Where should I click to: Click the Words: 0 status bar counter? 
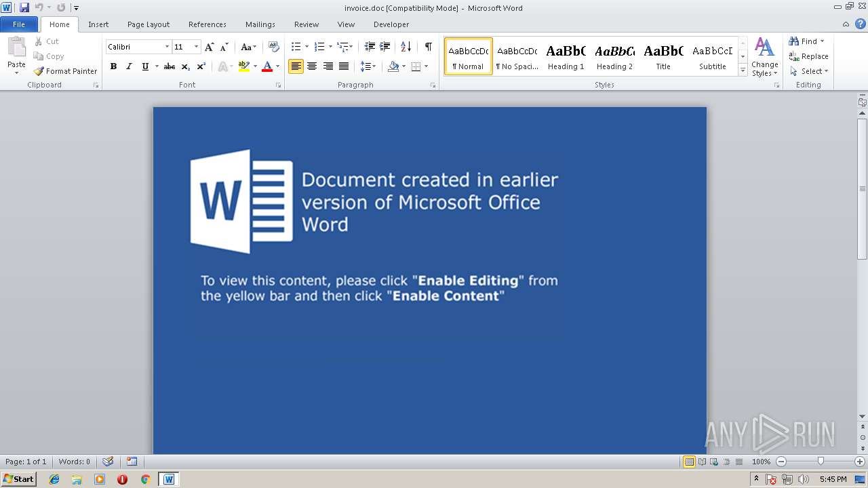[x=75, y=462]
